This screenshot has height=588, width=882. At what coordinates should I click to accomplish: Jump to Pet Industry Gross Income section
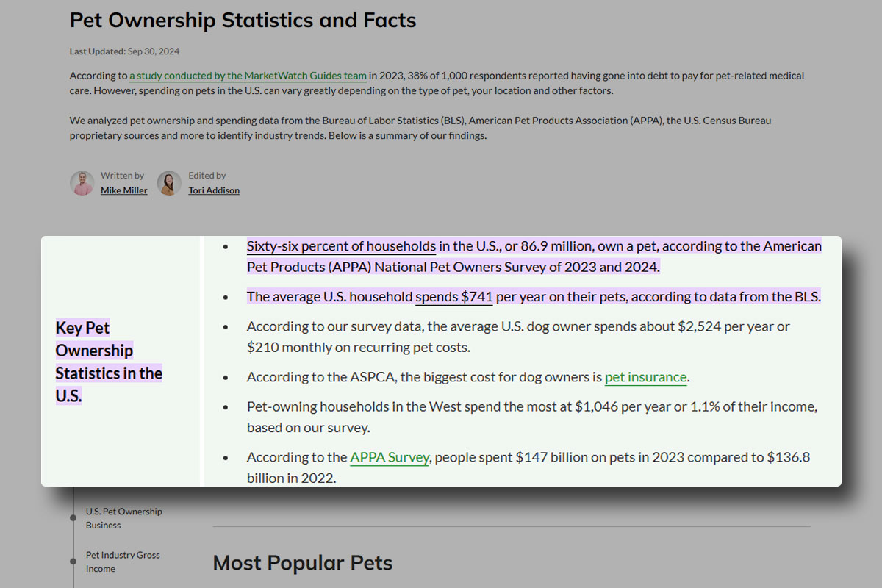(123, 562)
